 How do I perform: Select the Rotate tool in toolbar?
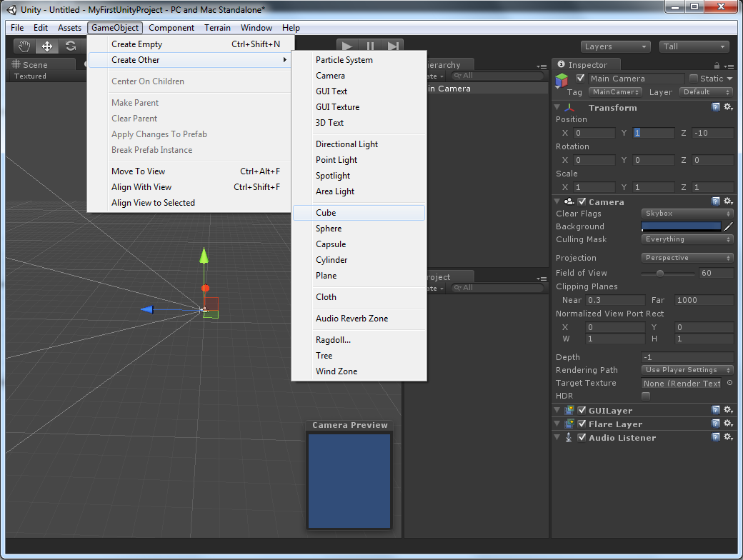[x=70, y=46]
